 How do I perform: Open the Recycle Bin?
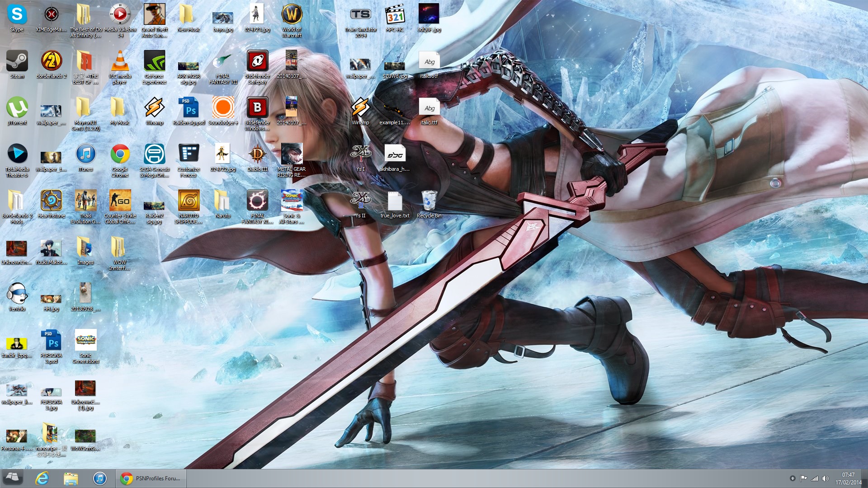429,202
